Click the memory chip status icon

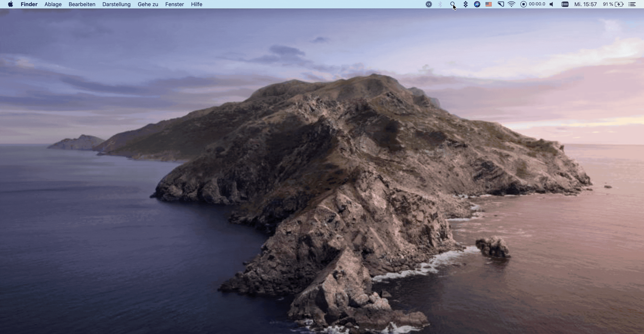tap(565, 4)
